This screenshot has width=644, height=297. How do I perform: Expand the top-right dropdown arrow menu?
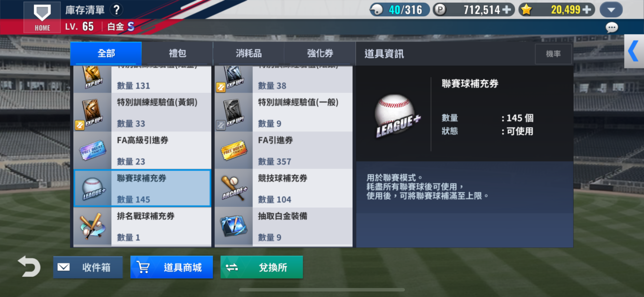tap(611, 10)
